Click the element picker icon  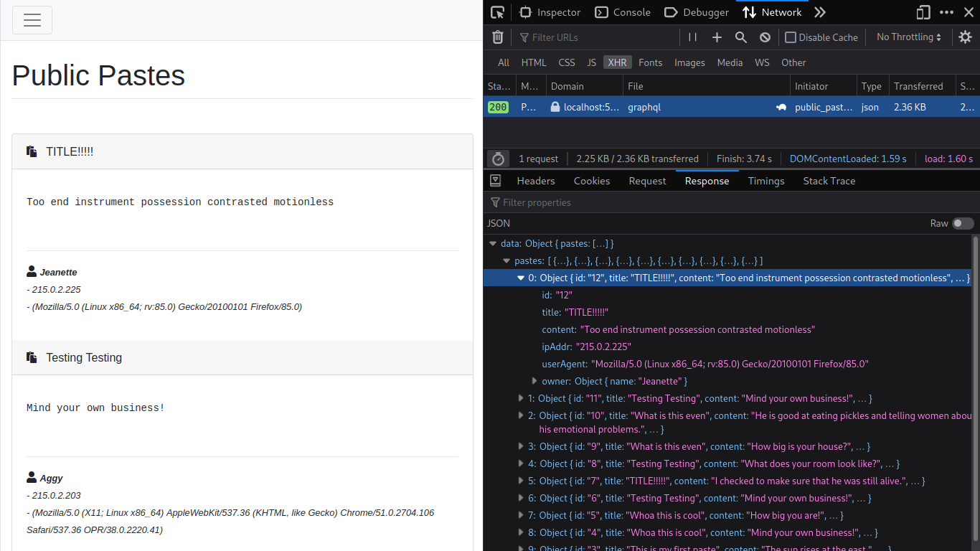click(x=497, y=12)
